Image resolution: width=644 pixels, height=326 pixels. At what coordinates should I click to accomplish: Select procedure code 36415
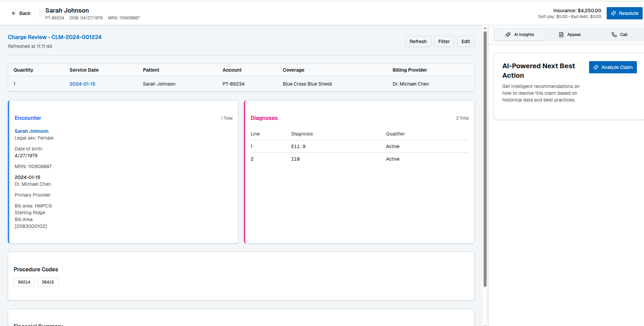[x=48, y=282]
